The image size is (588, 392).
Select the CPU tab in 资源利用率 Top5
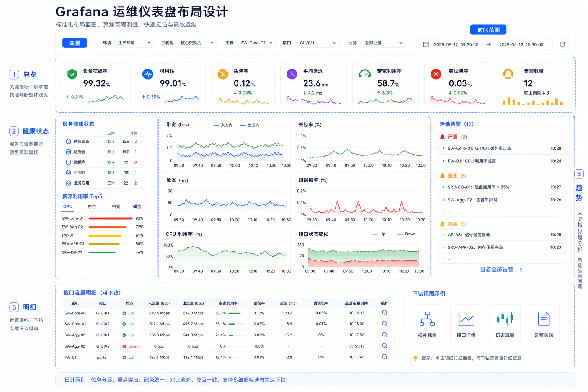pos(68,207)
